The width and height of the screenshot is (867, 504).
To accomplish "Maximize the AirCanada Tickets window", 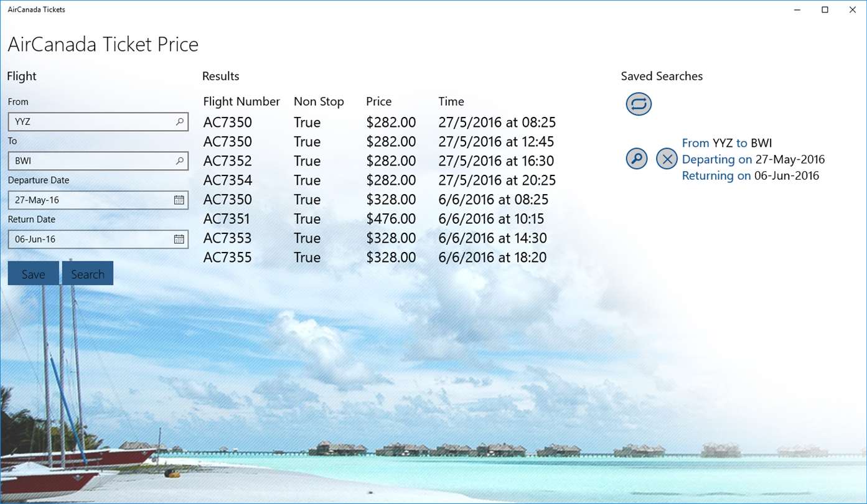I will pos(825,9).
